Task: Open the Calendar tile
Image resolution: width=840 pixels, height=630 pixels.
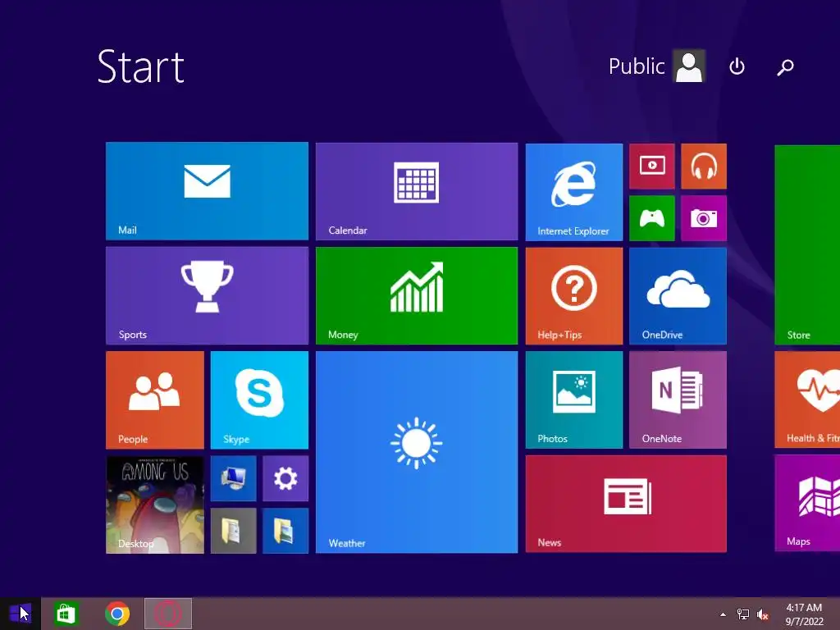Action: tap(417, 191)
